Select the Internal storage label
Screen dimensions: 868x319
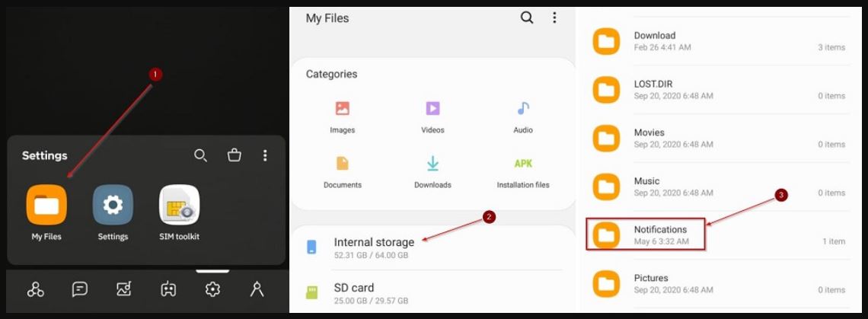(374, 242)
